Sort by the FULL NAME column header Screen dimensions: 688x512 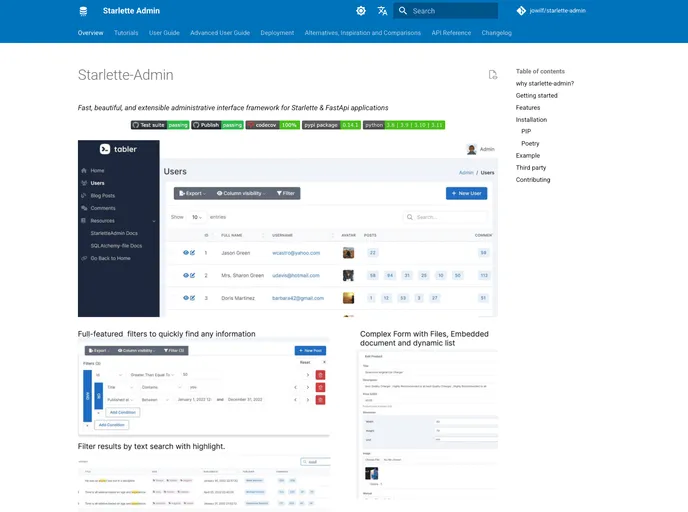pos(232,236)
